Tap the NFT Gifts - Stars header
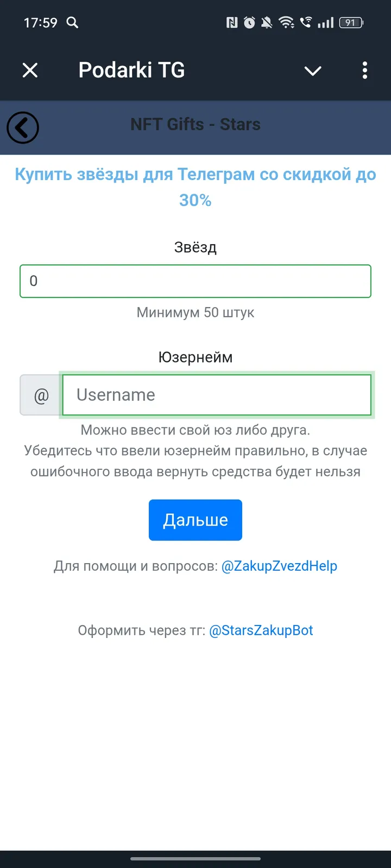The width and height of the screenshot is (391, 868). click(195, 124)
